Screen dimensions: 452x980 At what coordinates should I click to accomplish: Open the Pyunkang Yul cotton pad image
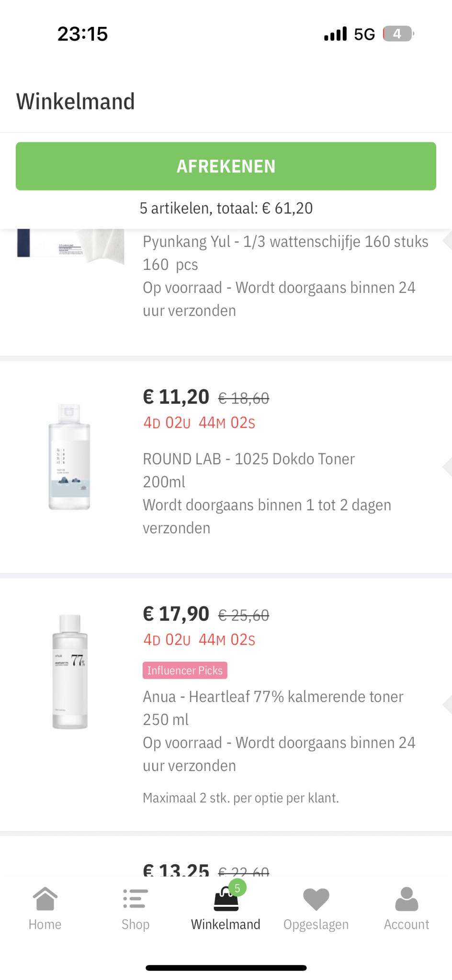71,245
